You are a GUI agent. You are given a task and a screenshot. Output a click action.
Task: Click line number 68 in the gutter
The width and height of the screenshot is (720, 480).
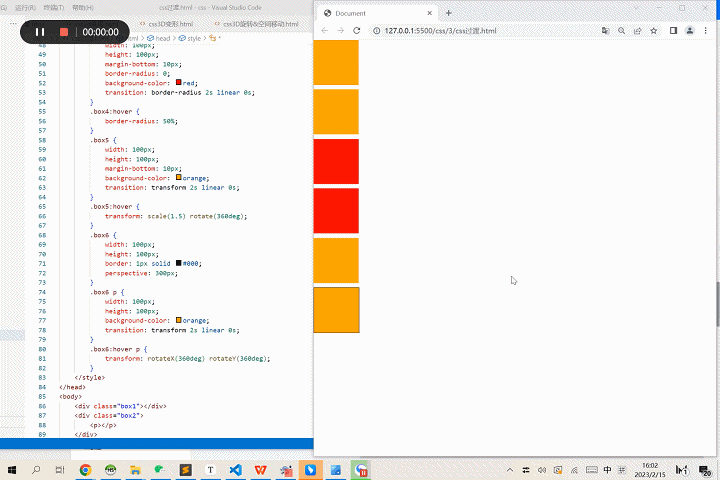click(42, 235)
